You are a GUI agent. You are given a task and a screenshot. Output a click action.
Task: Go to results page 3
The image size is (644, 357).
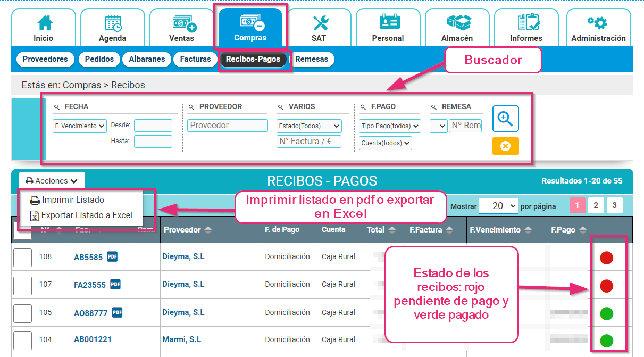[x=614, y=205]
